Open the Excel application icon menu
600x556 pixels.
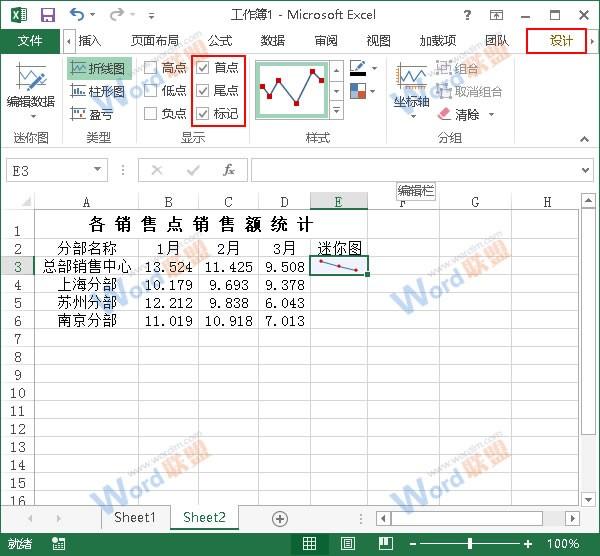(19, 15)
